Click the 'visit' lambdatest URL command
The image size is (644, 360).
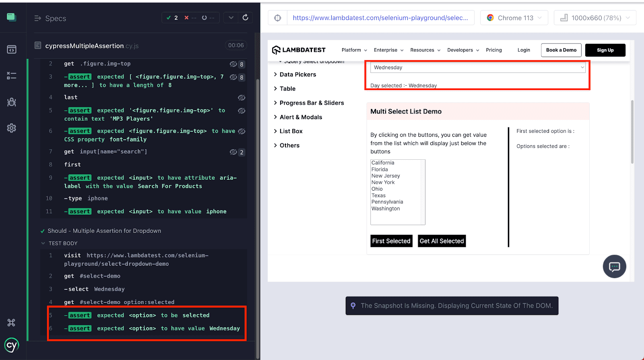click(144, 259)
